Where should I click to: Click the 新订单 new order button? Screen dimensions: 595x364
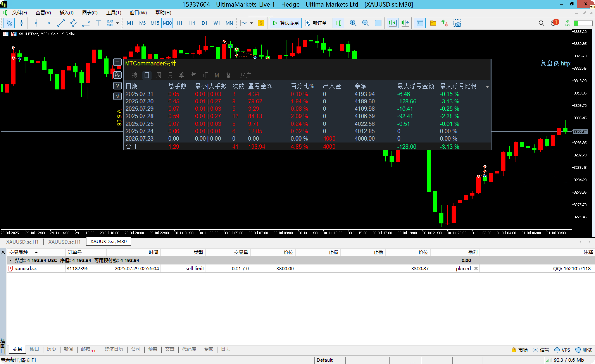(x=316, y=23)
